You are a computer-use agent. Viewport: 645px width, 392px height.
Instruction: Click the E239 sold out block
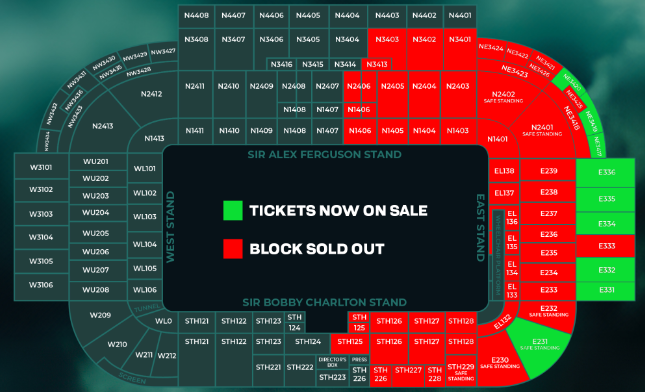[x=548, y=171]
